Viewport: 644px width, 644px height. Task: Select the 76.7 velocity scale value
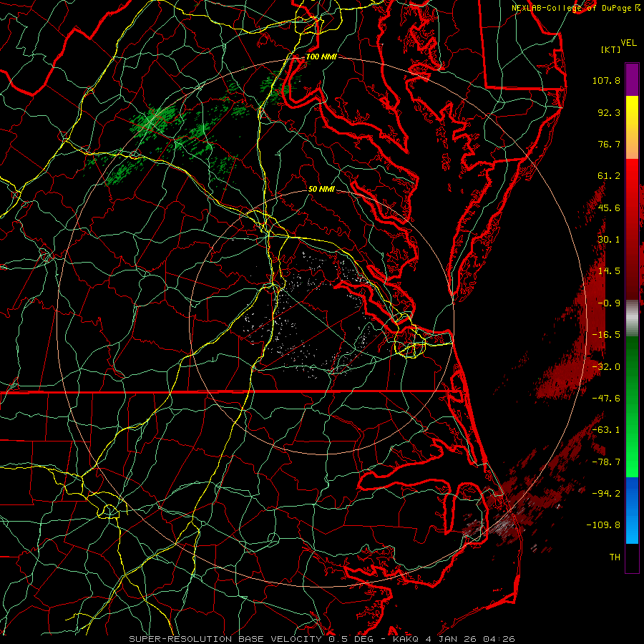(609, 144)
